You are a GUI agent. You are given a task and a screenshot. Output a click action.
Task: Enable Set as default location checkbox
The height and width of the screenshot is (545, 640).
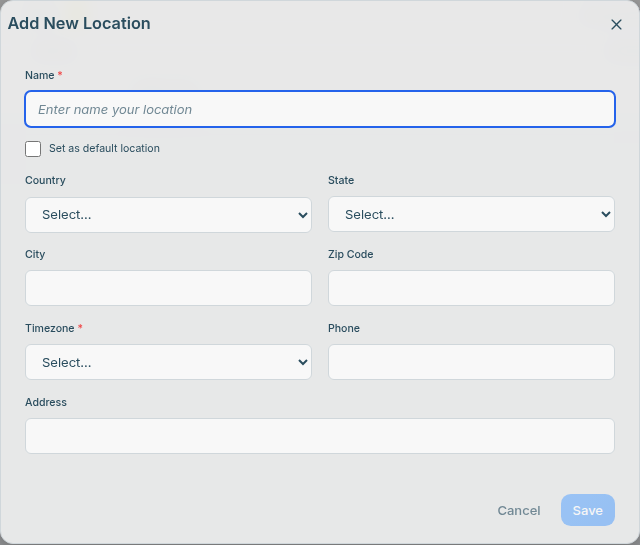[33, 149]
